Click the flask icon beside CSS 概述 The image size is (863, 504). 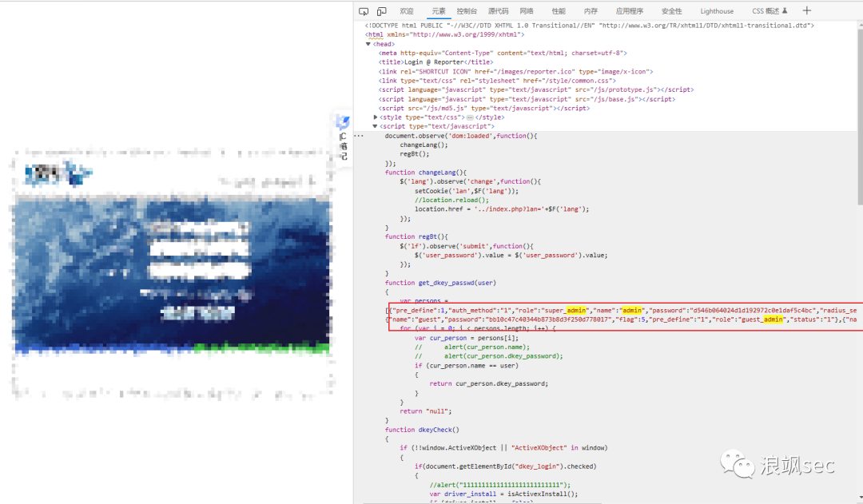(785, 10)
